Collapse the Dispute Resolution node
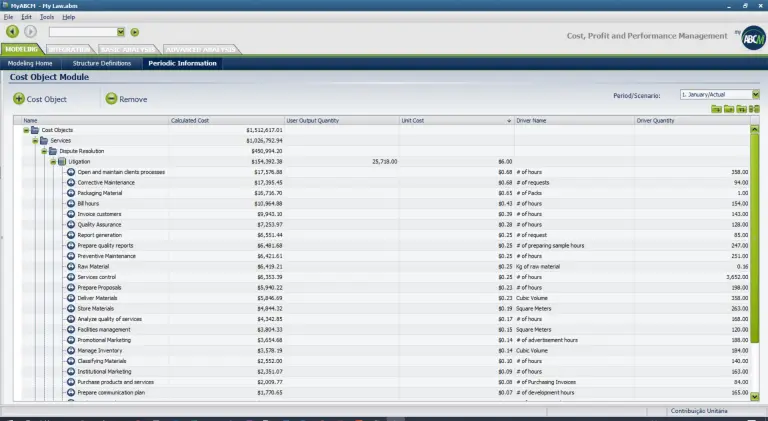Image resolution: width=768 pixels, height=421 pixels. pyautogui.click(x=42, y=151)
